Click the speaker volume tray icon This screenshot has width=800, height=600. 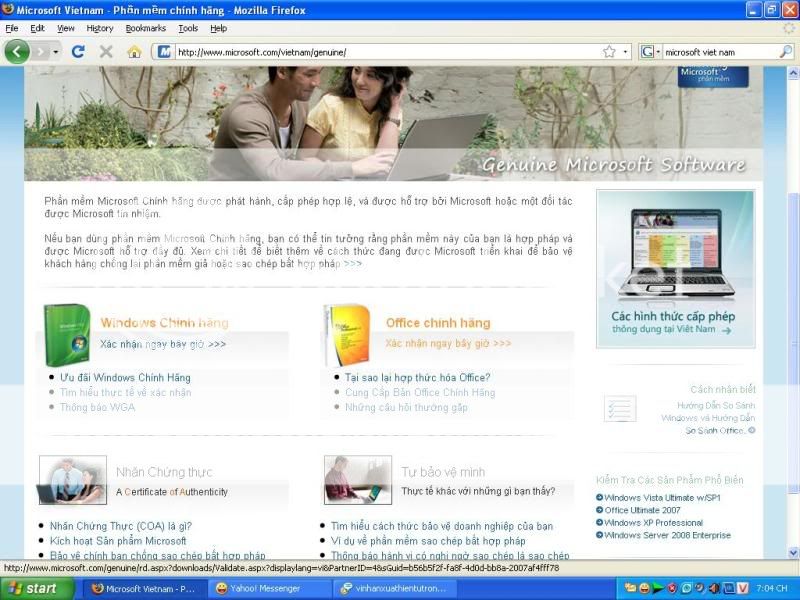click(x=714, y=589)
